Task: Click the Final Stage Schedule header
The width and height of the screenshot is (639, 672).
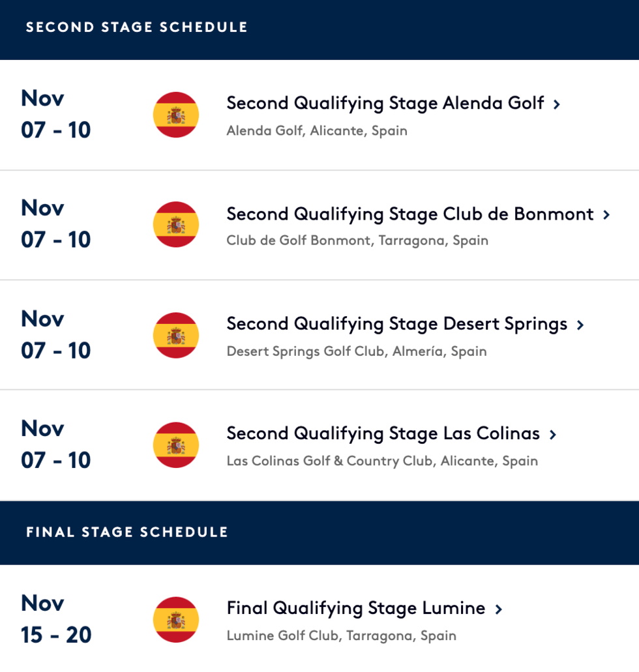Action: [x=127, y=532]
